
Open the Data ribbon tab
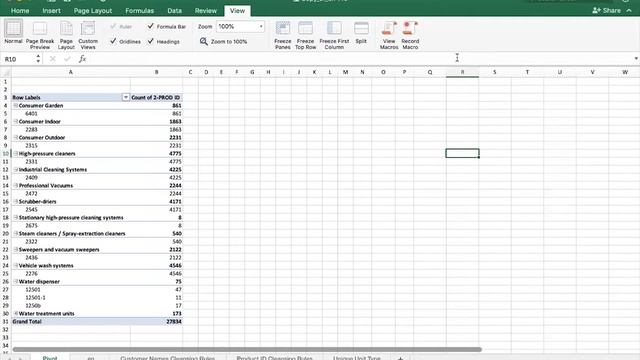pyautogui.click(x=174, y=11)
